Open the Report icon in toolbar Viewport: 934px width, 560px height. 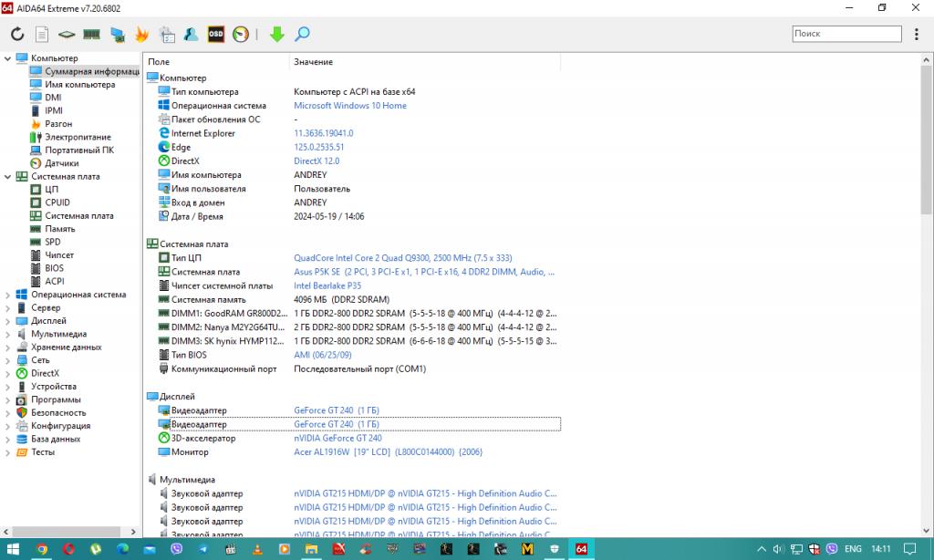[x=42, y=35]
